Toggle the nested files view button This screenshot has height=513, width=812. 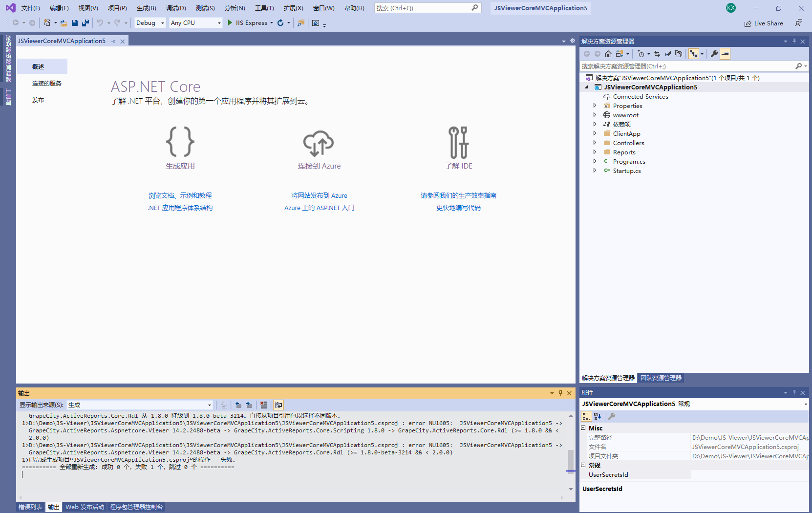[x=694, y=54]
